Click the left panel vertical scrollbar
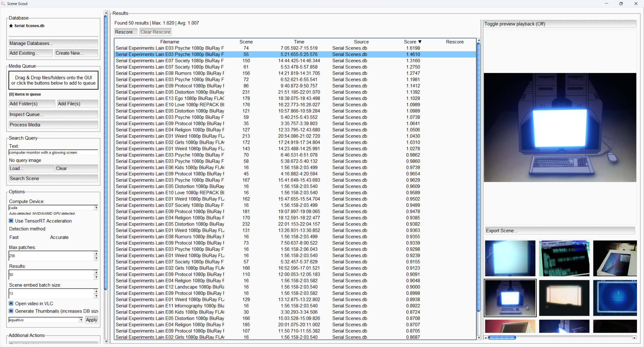The height and width of the screenshot is (347, 644). click(106, 153)
